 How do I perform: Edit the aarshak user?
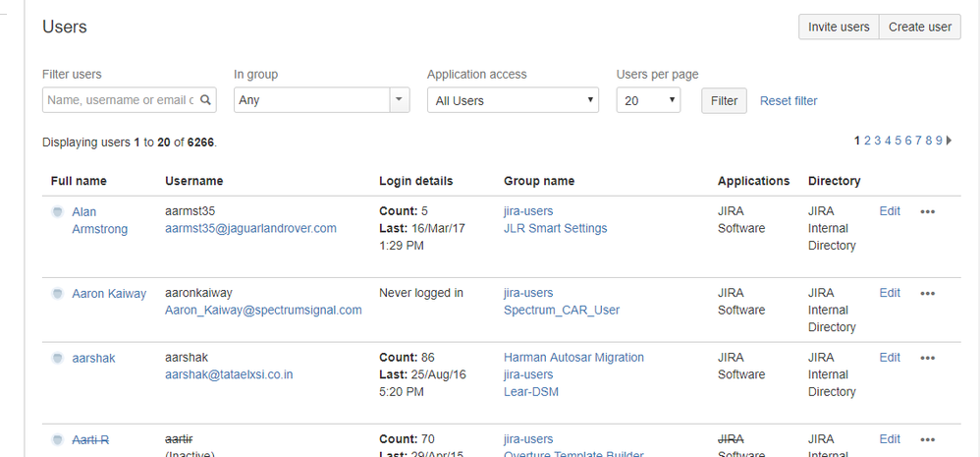pos(890,358)
